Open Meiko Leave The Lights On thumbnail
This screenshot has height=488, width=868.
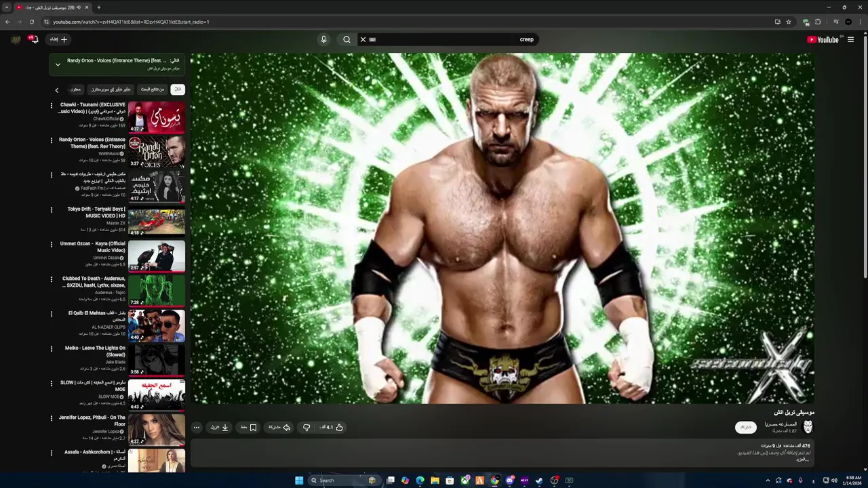click(157, 361)
